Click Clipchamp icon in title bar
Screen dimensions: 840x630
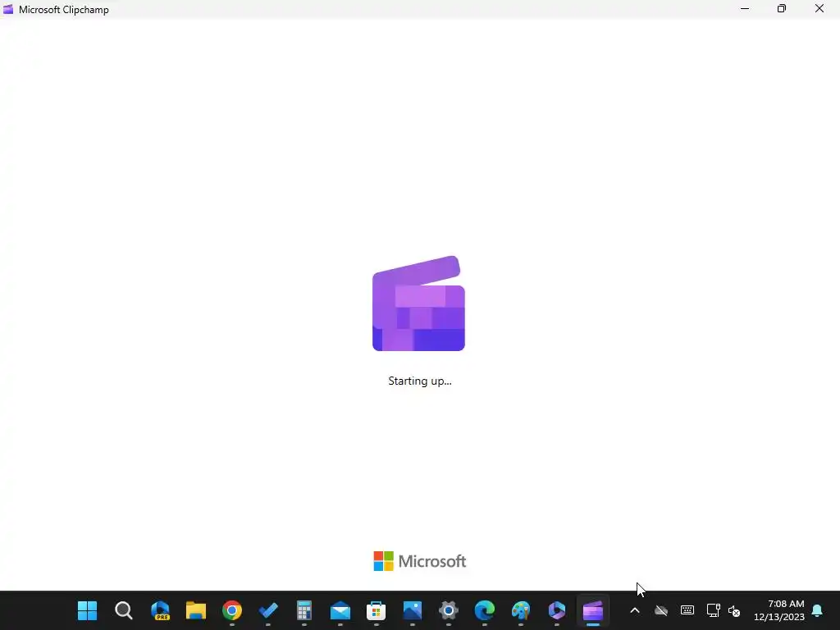pyautogui.click(x=8, y=9)
